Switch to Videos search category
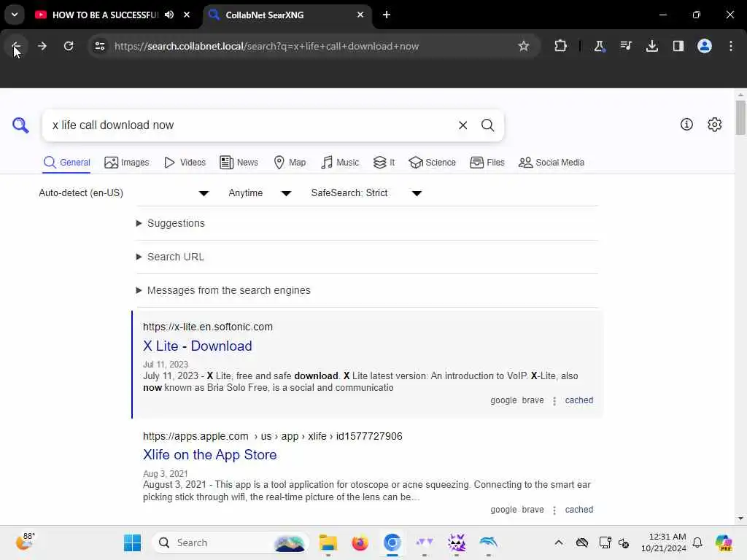The height and width of the screenshot is (560, 747). coord(185,163)
